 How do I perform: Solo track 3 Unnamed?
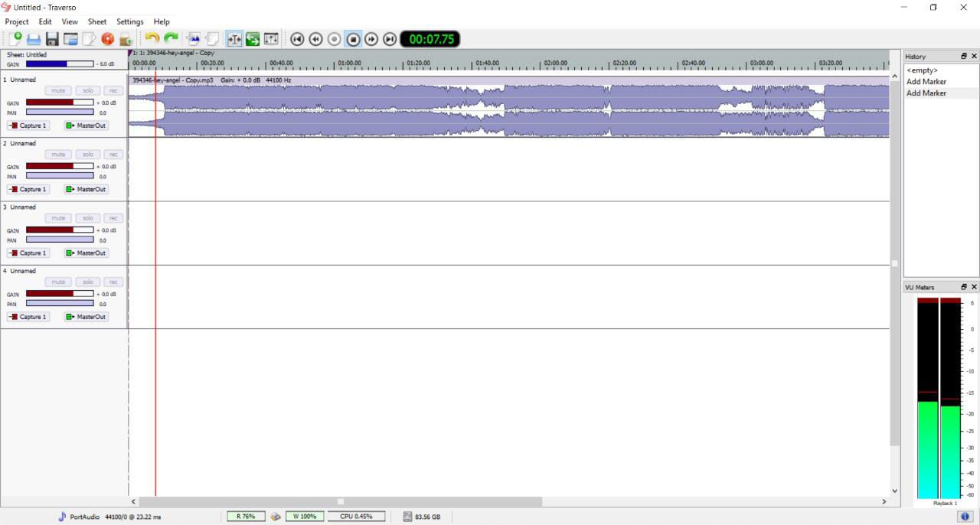tap(88, 218)
